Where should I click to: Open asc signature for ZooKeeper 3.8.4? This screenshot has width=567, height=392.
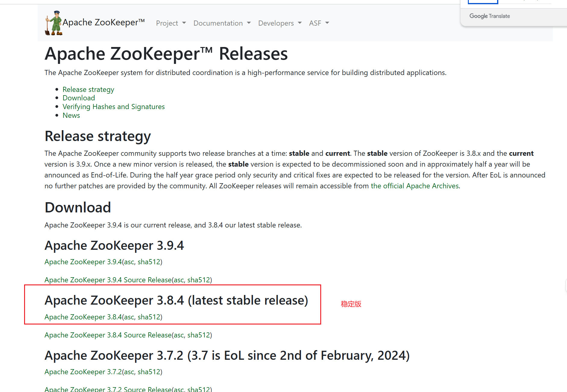(129, 317)
